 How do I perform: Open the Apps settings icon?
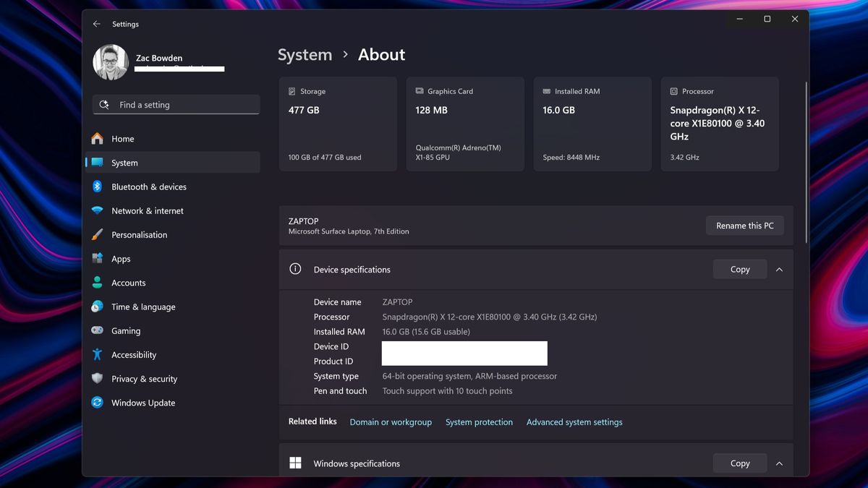tap(97, 258)
